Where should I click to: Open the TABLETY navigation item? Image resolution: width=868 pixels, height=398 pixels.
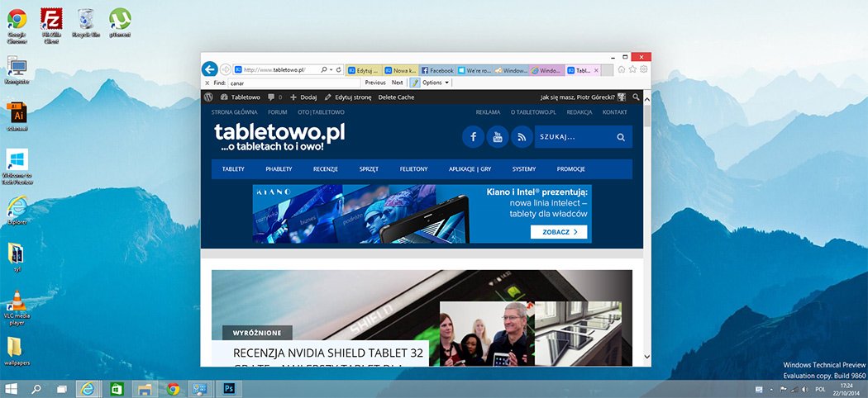click(x=233, y=169)
